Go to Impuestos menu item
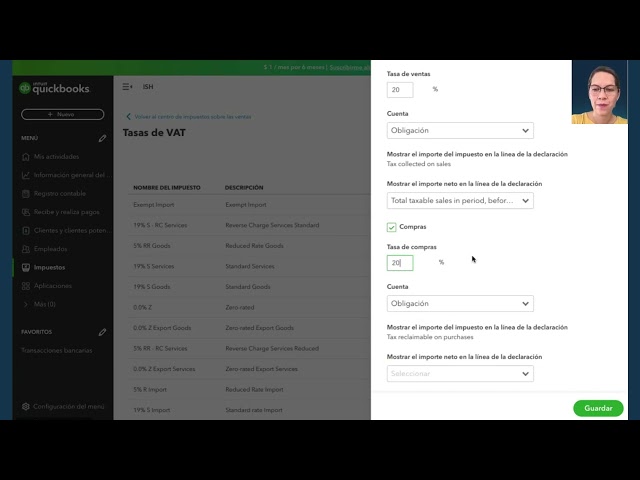This screenshot has height=480, width=640. 49,267
